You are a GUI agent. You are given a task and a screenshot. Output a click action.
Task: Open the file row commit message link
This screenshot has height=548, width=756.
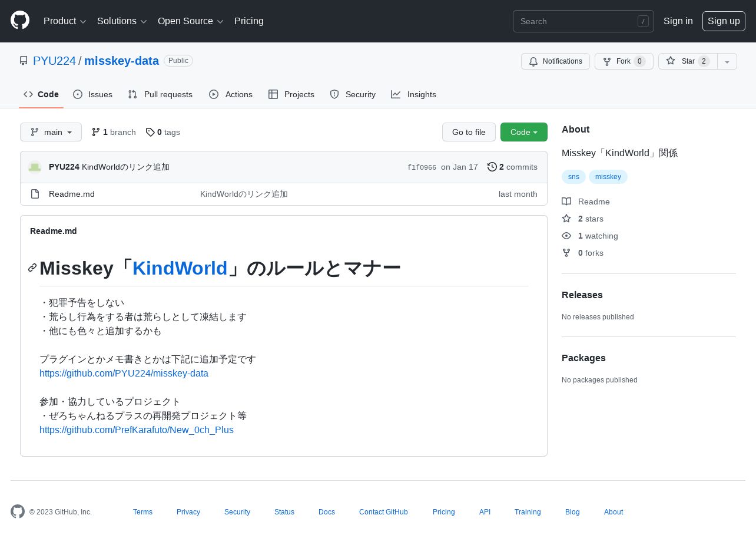pos(244,194)
